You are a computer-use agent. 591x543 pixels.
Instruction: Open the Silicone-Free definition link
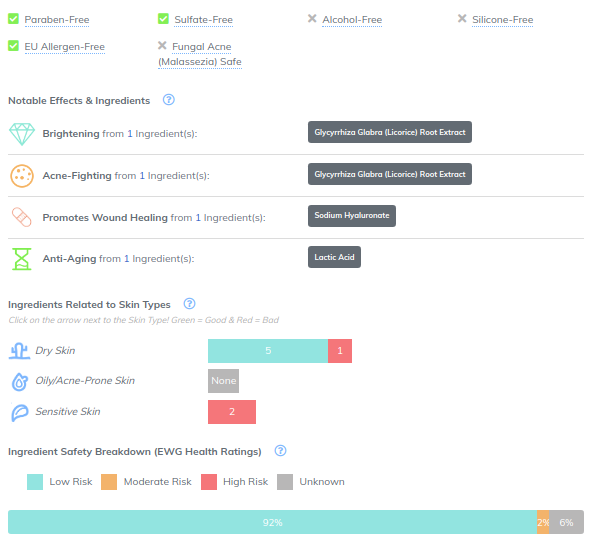(502, 20)
